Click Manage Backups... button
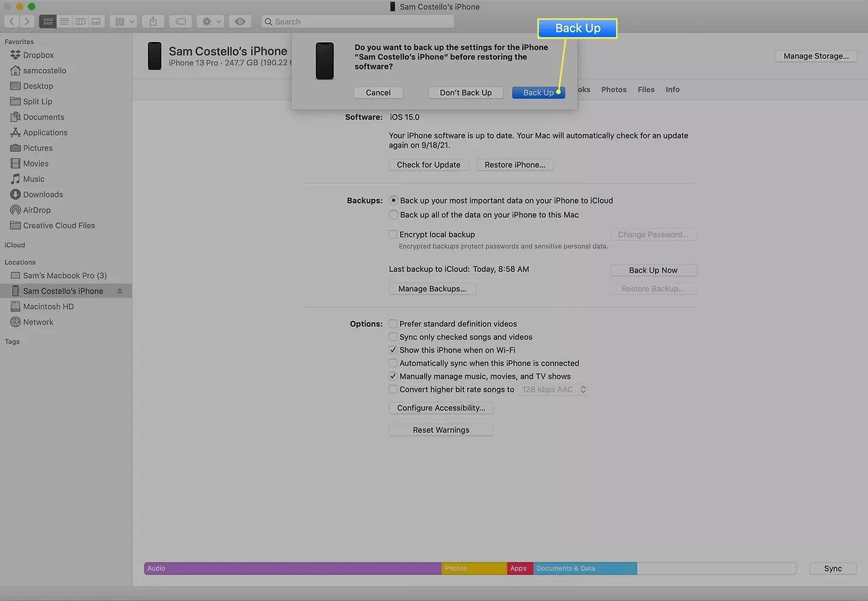Viewport: 868px width, 601px height. click(x=432, y=289)
